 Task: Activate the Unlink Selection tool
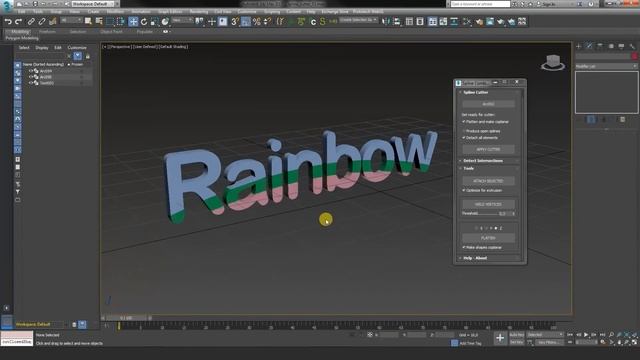click(42, 22)
